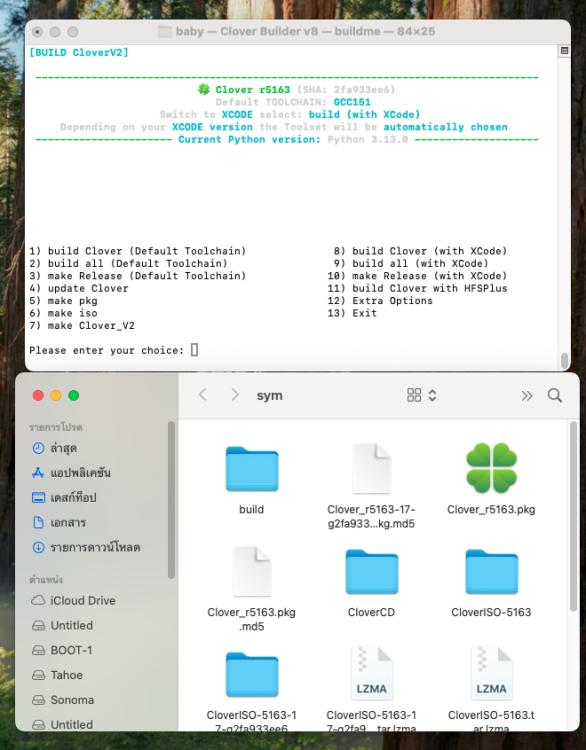
Task: Select the CloverISO-5163.tar.lzma LZMA file
Action: [x=491, y=673]
